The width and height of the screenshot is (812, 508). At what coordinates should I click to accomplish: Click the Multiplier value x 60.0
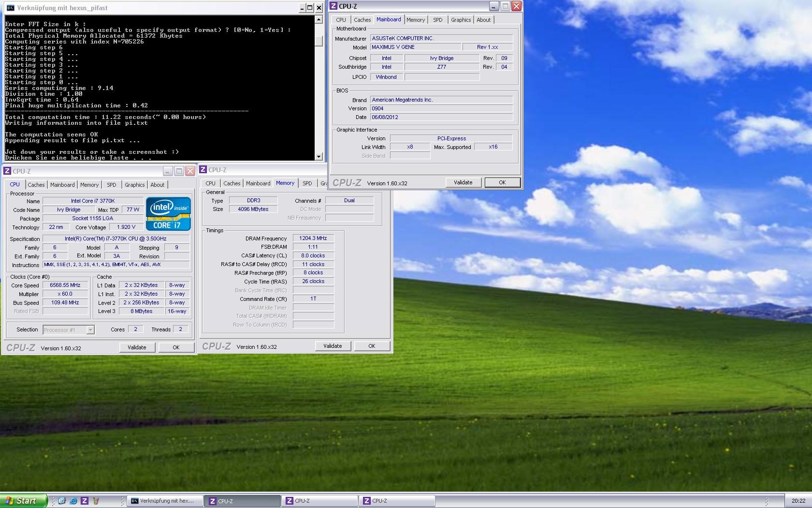(x=65, y=294)
